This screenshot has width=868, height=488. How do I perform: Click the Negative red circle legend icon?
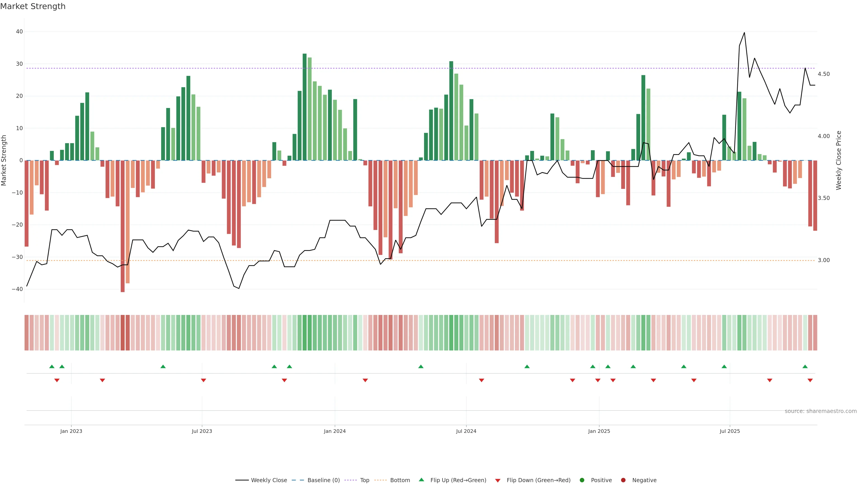point(623,480)
